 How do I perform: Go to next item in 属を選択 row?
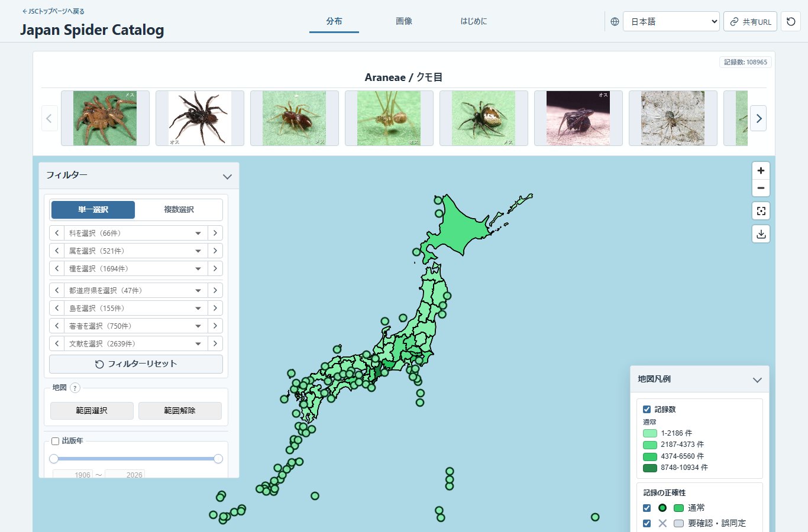(215, 251)
